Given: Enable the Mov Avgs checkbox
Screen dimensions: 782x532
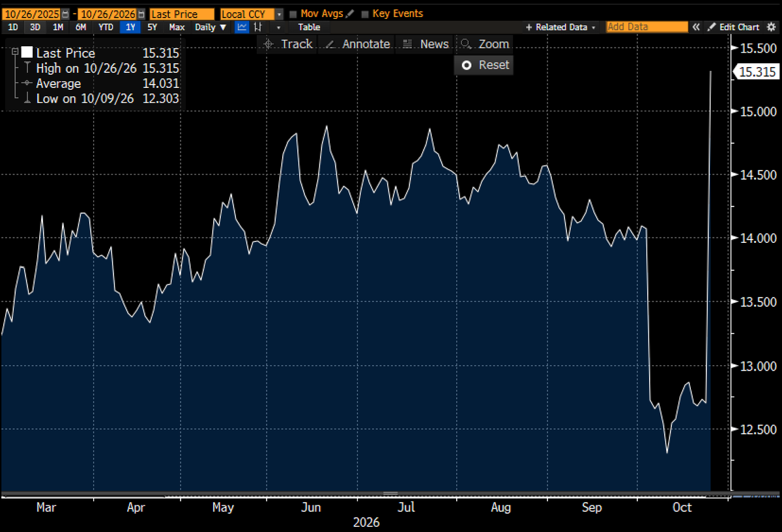Looking at the screenshot, I should pos(293,14).
